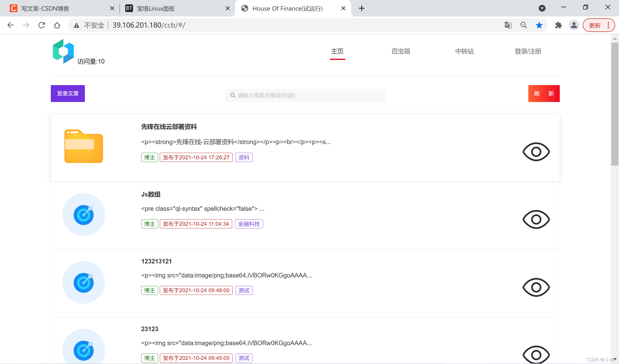Click the purple 发表文章 button
The image size is (619, 364).
pos(68,94)
